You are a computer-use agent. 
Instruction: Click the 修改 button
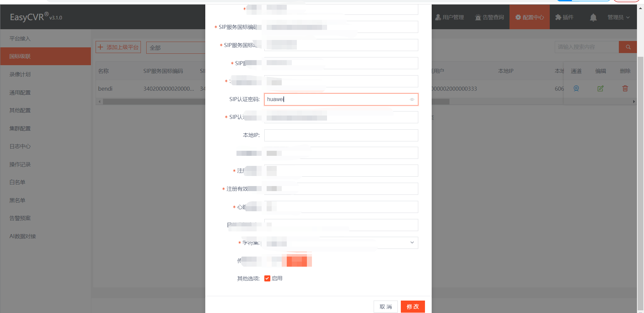(413, 307)
